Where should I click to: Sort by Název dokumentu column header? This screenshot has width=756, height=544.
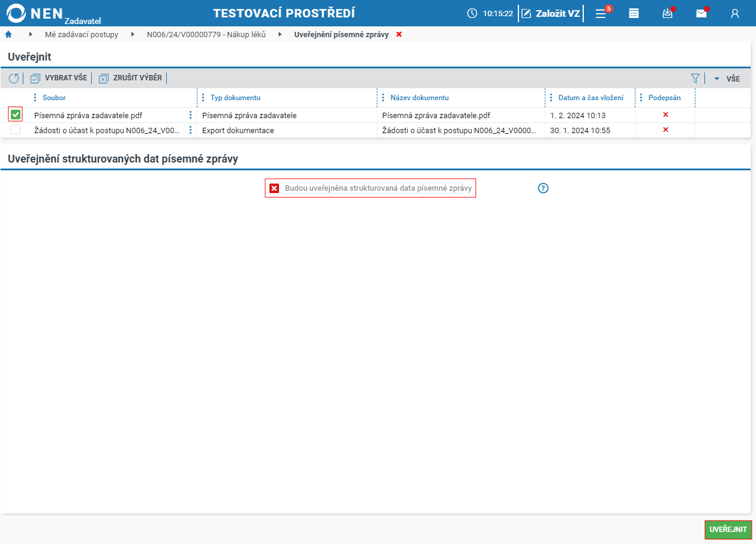(x=419, y=98)
